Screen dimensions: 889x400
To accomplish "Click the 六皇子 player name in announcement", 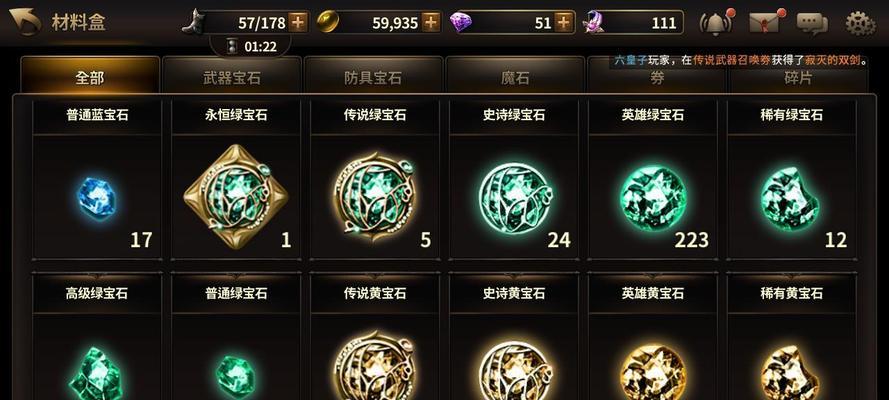I will pos(630,61).
